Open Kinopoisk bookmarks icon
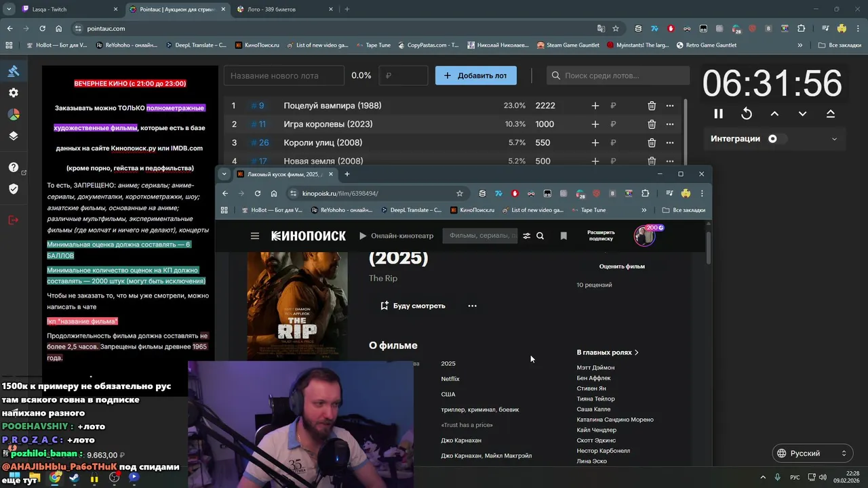Image resolution: width=868 pixels, height=488 pixels. [x=564, y=236]
